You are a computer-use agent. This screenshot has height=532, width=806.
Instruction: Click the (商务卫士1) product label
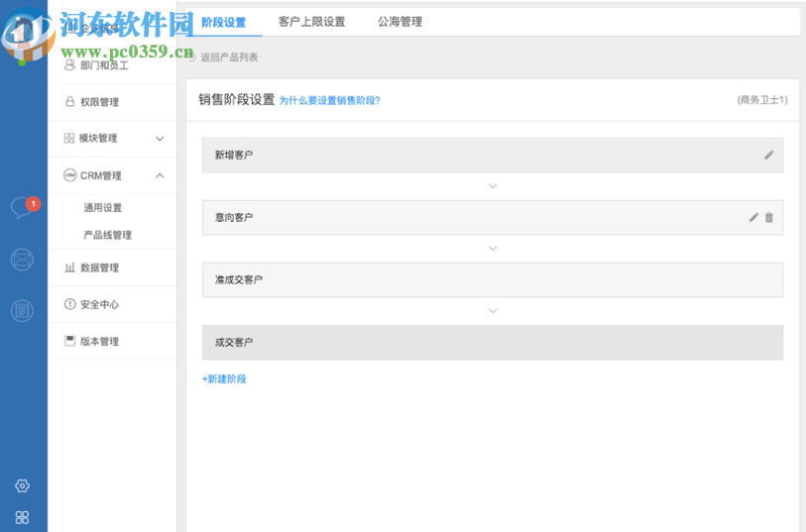pos(762,100)
